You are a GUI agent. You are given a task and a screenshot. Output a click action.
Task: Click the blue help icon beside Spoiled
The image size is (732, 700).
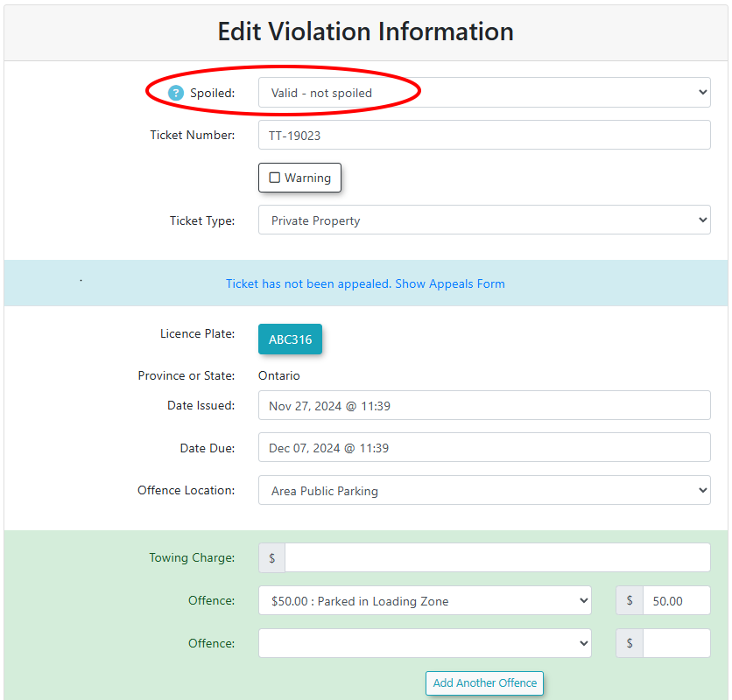pyautogui.click(x=175, y=93)
